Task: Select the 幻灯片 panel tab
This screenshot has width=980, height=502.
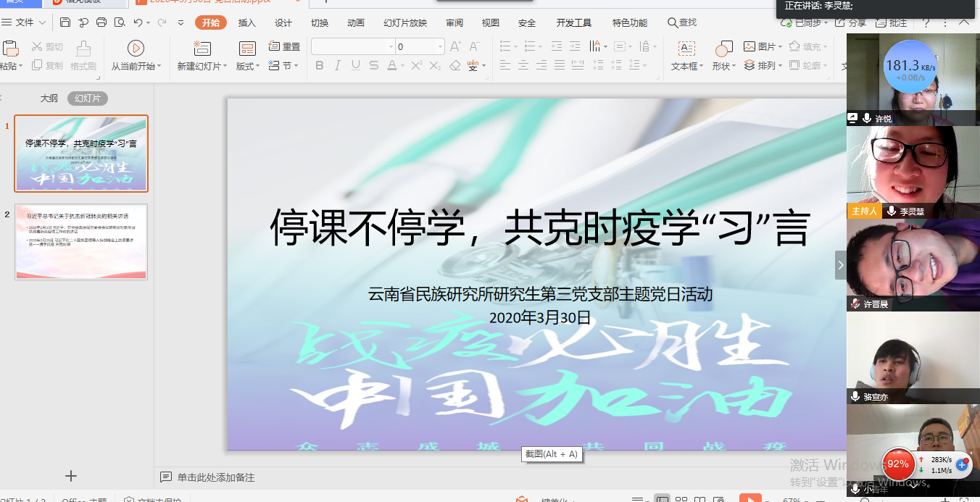Action: (x=88, y=99)
